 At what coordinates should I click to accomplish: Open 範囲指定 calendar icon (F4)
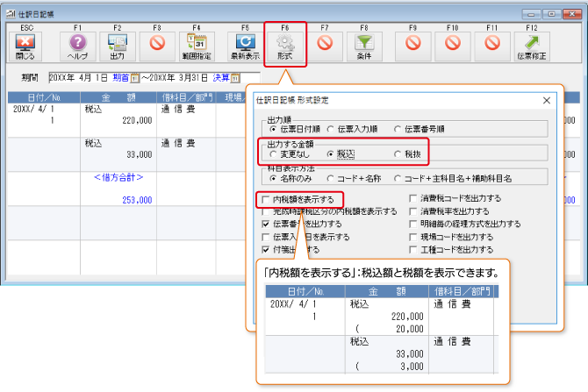(x=197, y=42)
